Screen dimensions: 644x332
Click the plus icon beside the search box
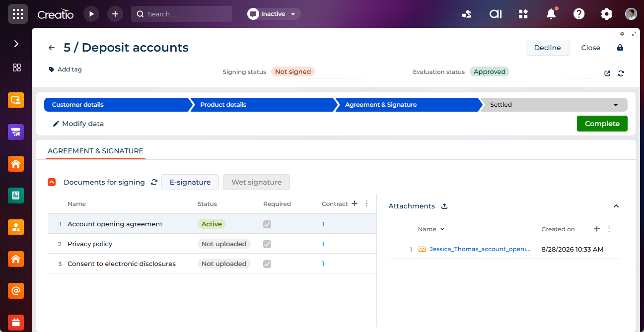tap(115, 14)
